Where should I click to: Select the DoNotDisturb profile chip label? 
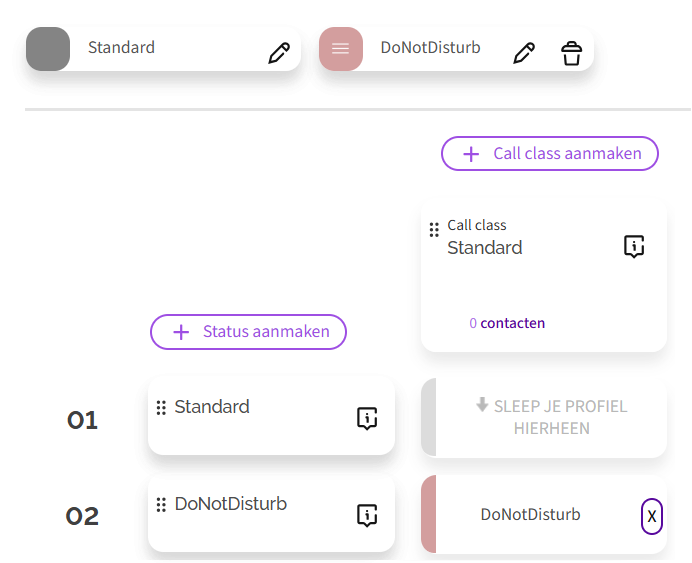coord(430,47)
